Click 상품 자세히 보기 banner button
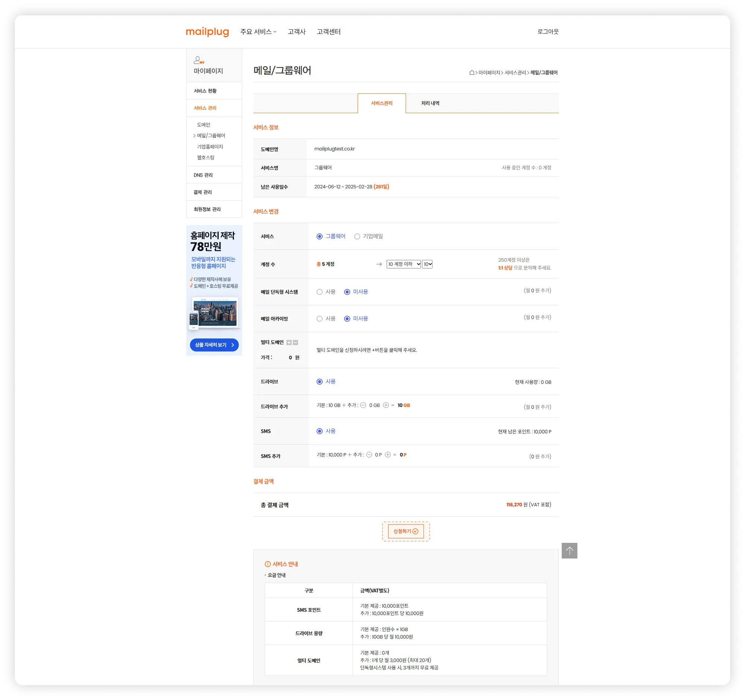Image resolution: width=745 pixels, height=700 pixels. 214,344
